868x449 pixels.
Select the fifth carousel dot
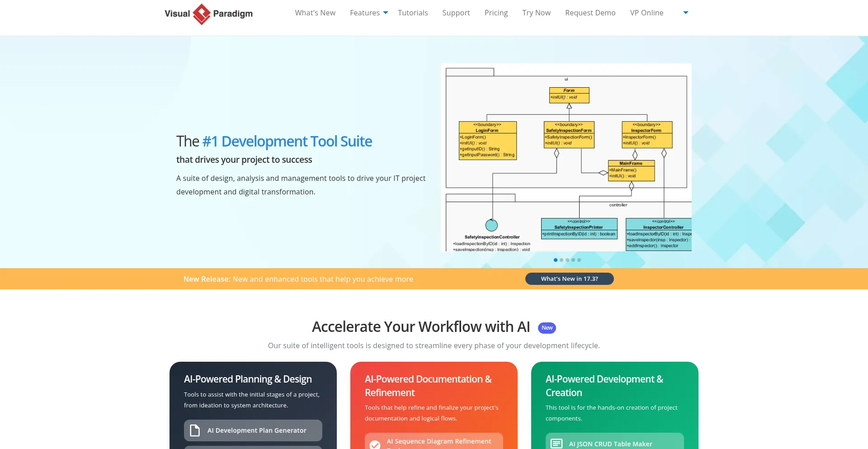point(579,260)
